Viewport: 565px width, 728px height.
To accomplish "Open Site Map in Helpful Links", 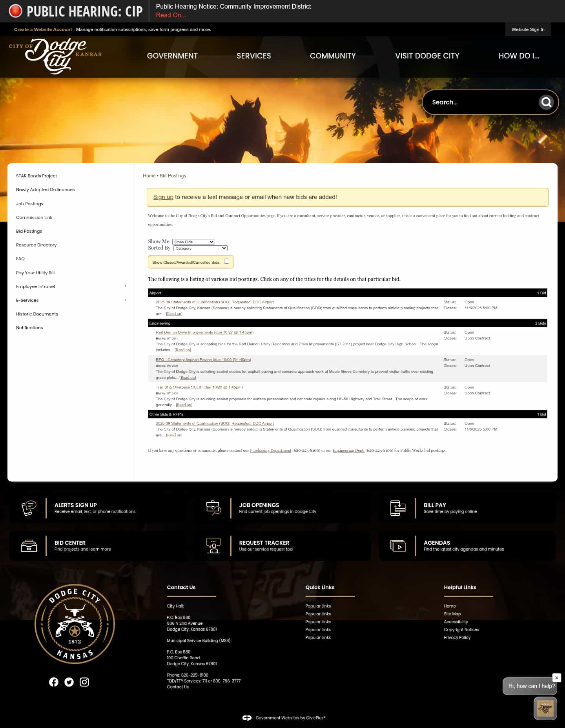I will 452,614.
